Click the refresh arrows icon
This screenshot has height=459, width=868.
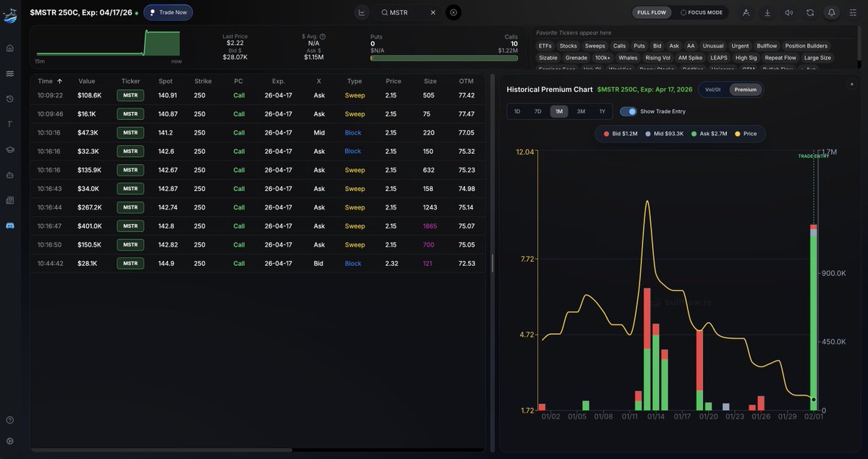pos(810,12)
